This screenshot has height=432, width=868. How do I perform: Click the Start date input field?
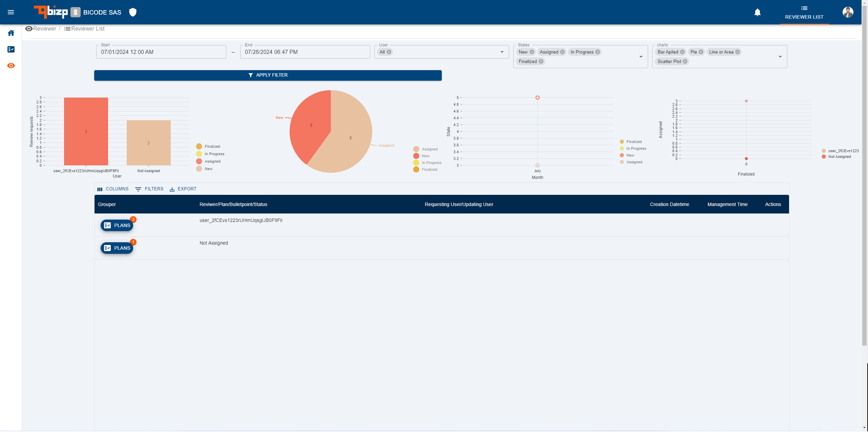(161, 52)
